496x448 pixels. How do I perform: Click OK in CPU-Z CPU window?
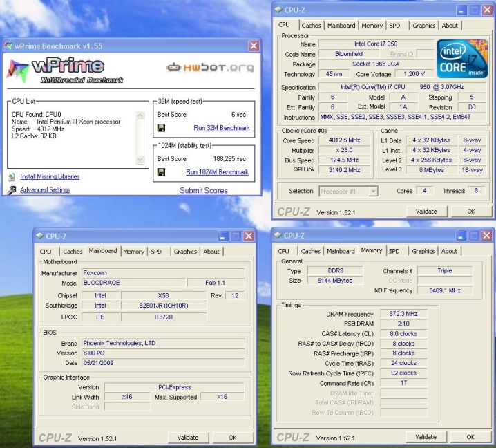(471, 211)
